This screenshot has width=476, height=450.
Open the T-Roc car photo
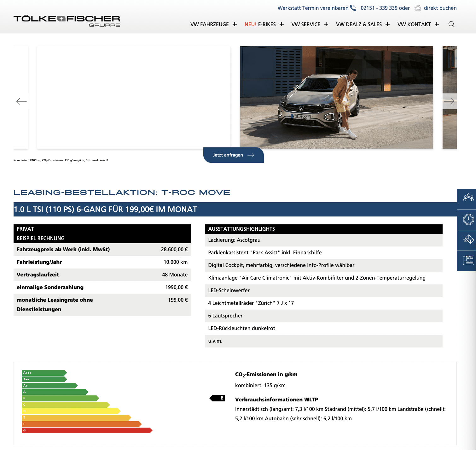point(336,97)
